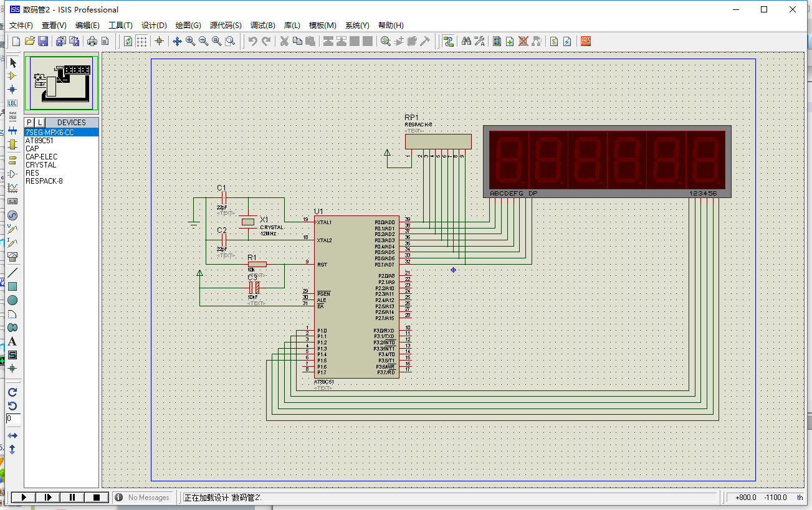Click the P pick devices button

point(29,123)
